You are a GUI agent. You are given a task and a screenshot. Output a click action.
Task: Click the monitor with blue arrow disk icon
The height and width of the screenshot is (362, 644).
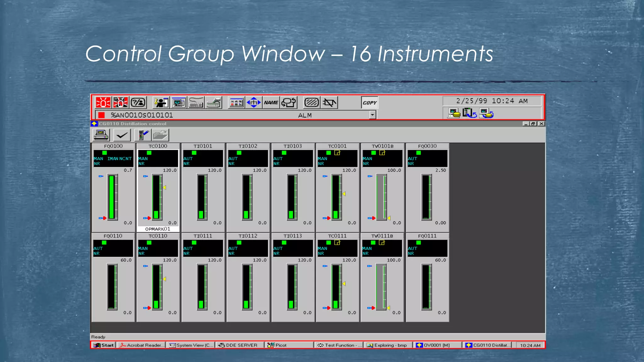[486, 113]
